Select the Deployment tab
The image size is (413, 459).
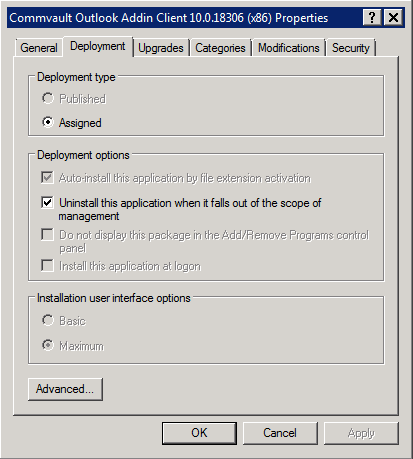98,46
